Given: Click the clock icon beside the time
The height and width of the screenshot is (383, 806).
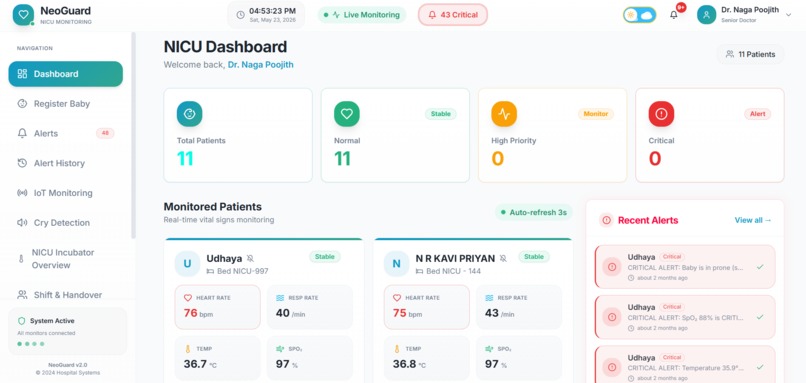Looking at the screenshot, I should click(240, 15).
